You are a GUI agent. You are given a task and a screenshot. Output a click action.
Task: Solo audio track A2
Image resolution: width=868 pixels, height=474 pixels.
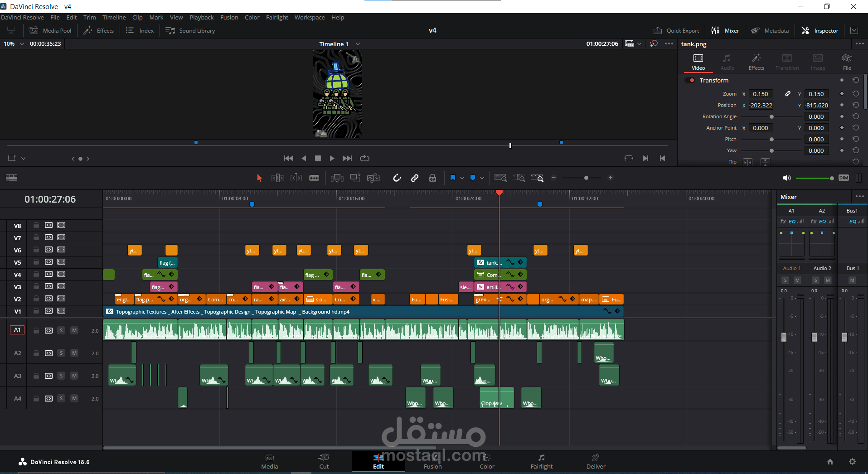[61, 353]
